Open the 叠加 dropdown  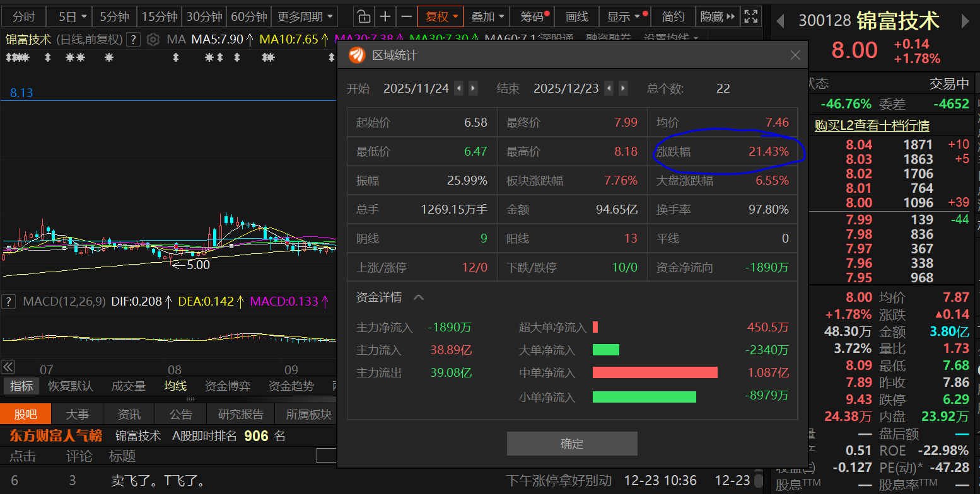point(488,16)
